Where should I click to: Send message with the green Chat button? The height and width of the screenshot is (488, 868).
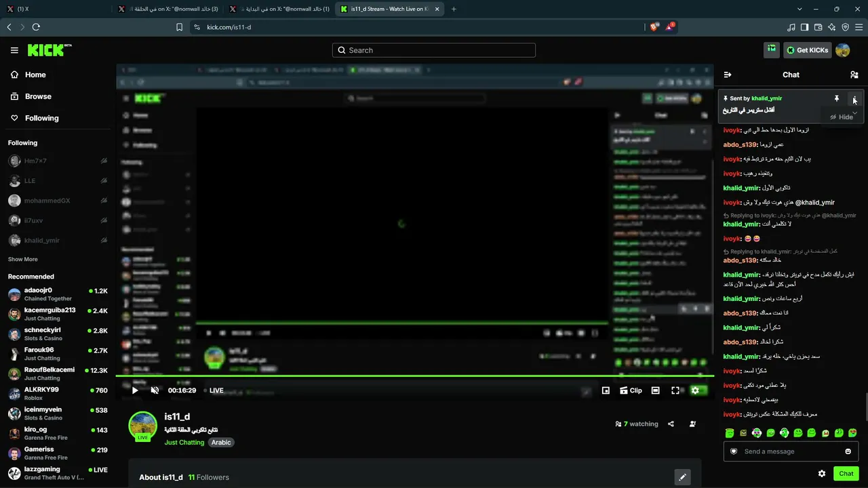pos(846,474)
